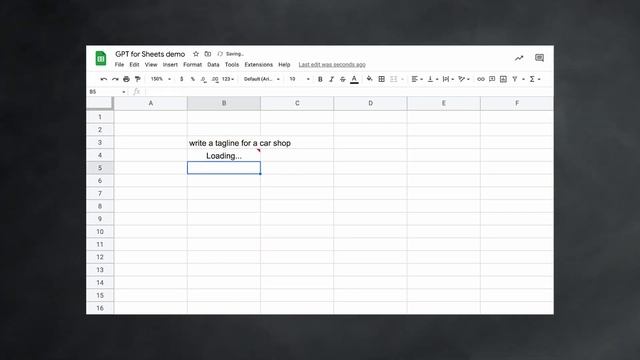640x360 pixels.
Task: Open the Default font dropdown
Action: (262, 79)
